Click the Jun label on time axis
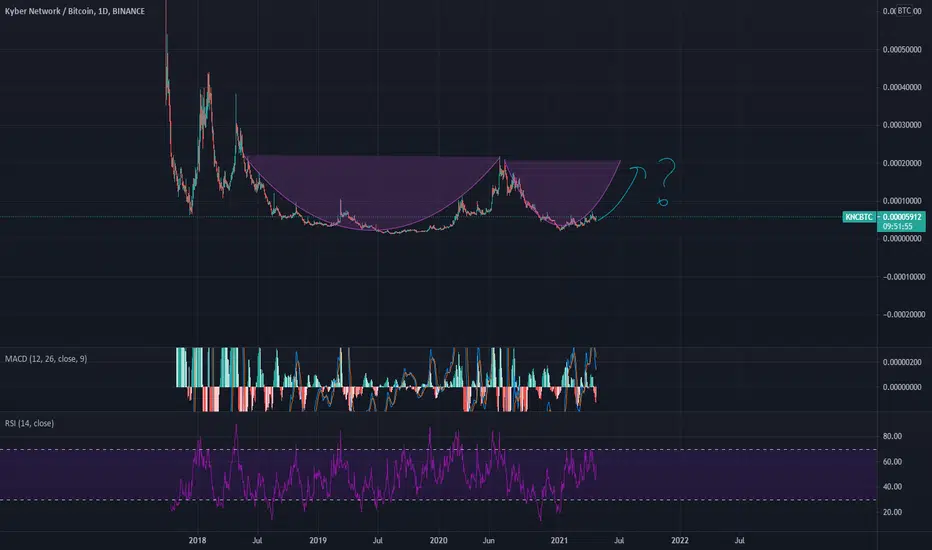The height and width of the screenshot is (550, 932). click(x=489, y=540)
